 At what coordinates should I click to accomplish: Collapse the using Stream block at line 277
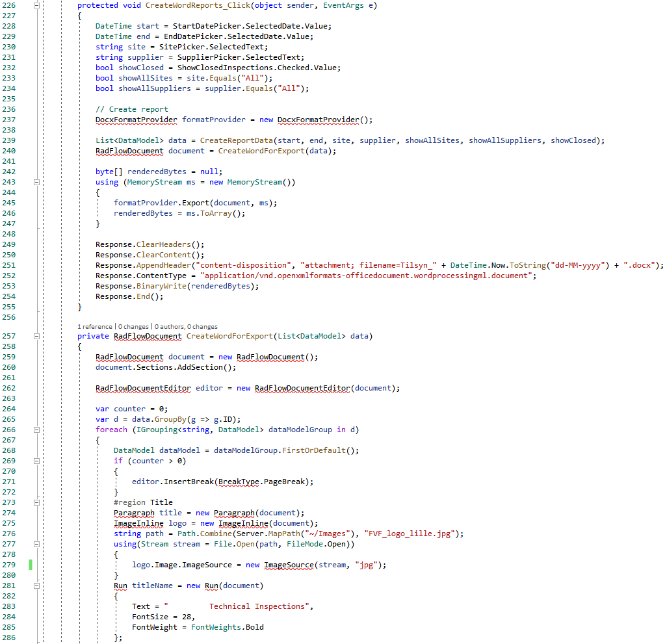click(x=36, y=544)
